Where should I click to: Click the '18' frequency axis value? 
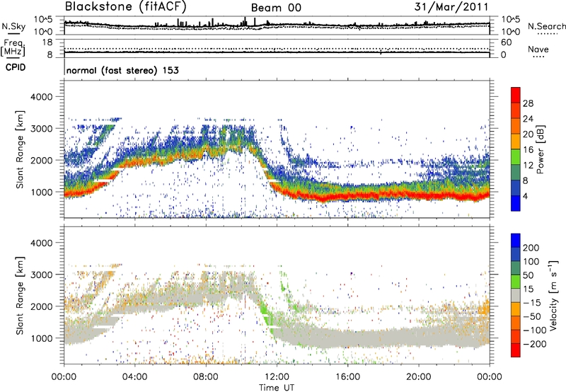tap(47, 42)
